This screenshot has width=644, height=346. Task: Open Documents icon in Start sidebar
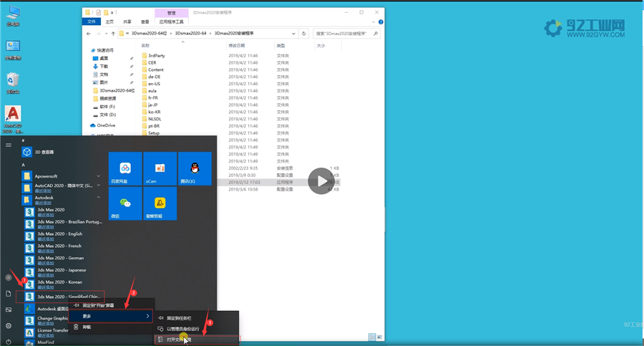click(x=8, y=294)
